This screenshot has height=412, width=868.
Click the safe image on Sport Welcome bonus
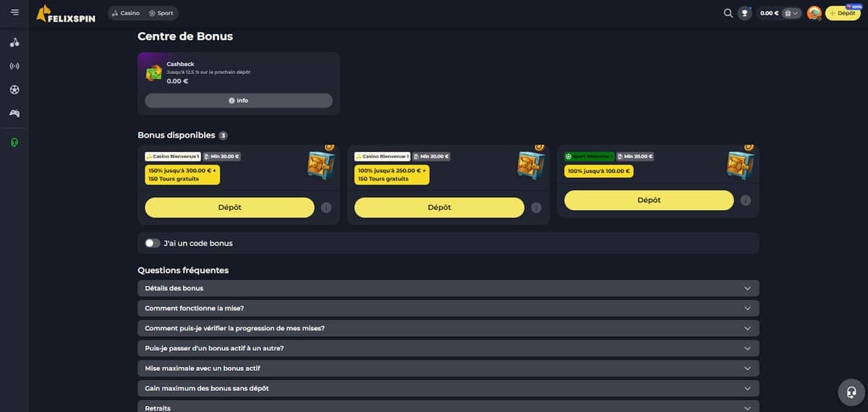pos(741,164)
